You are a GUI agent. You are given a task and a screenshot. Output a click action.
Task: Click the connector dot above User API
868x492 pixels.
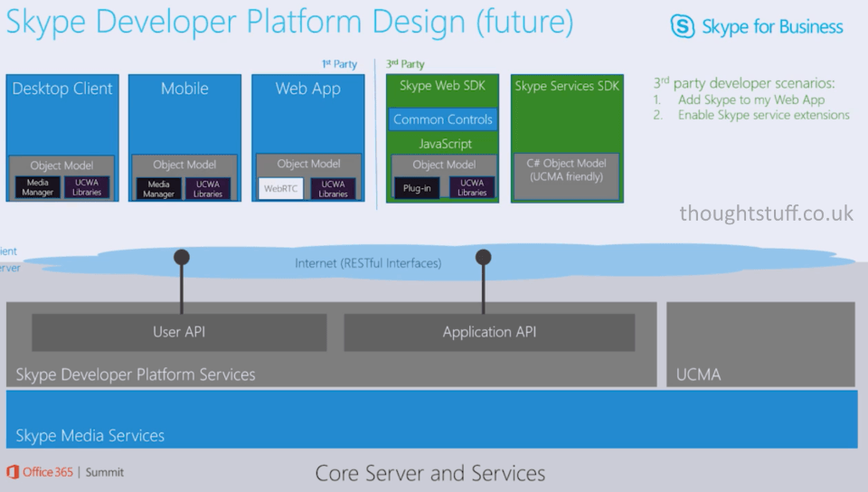pyautogui.click(x=182, y=258)
